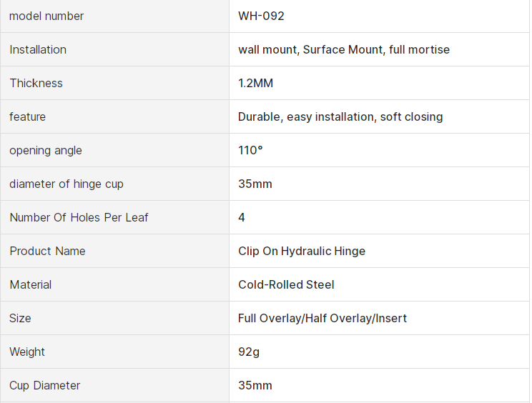Click "Number Of Holes Per Leaf" label

(79, 217)
